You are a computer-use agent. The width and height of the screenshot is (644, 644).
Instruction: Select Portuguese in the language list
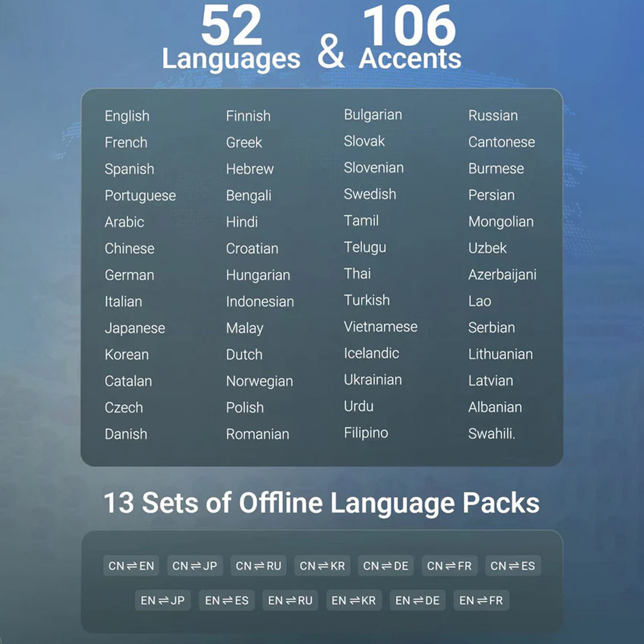click(x=140, y=196)
